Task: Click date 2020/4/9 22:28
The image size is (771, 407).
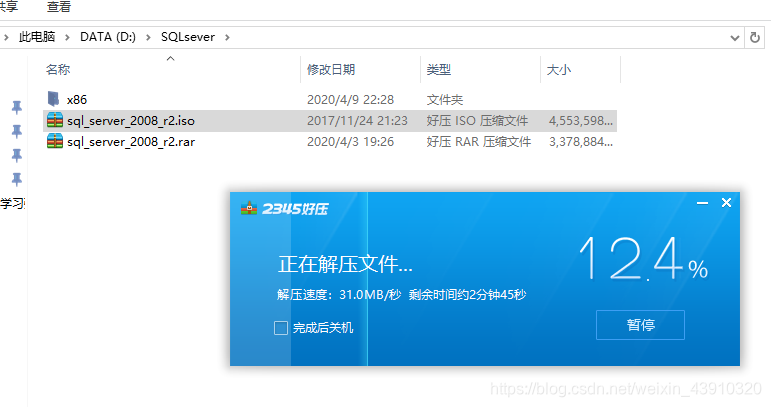Action: click(351, 100)
